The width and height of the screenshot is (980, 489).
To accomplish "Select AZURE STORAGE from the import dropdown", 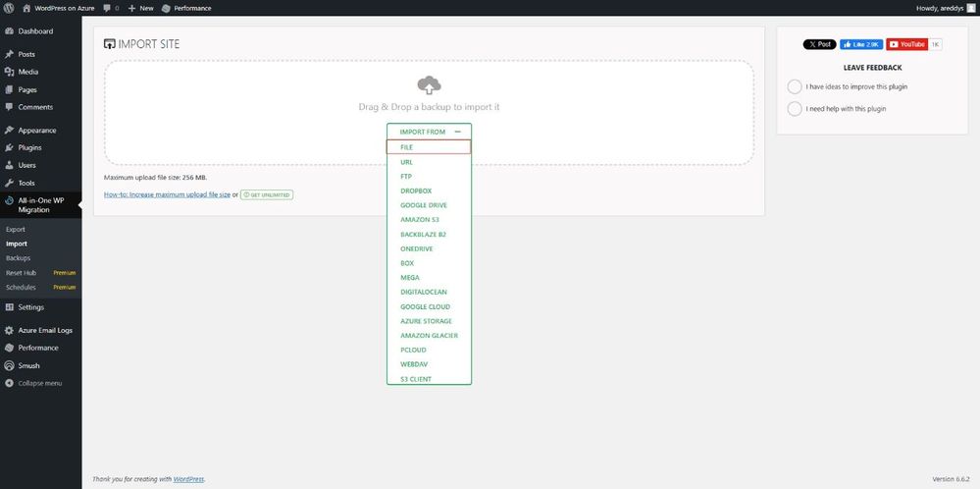I will pos(429,321).
